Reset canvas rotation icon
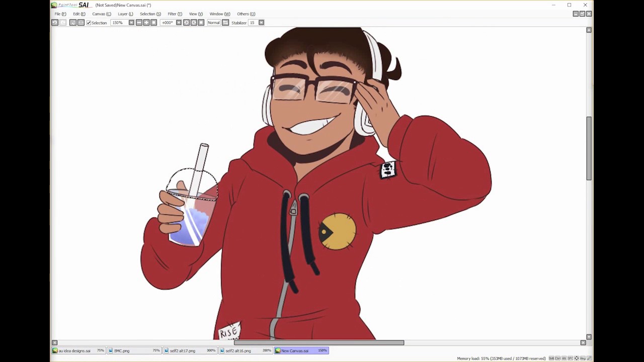 tap(201, 23)
